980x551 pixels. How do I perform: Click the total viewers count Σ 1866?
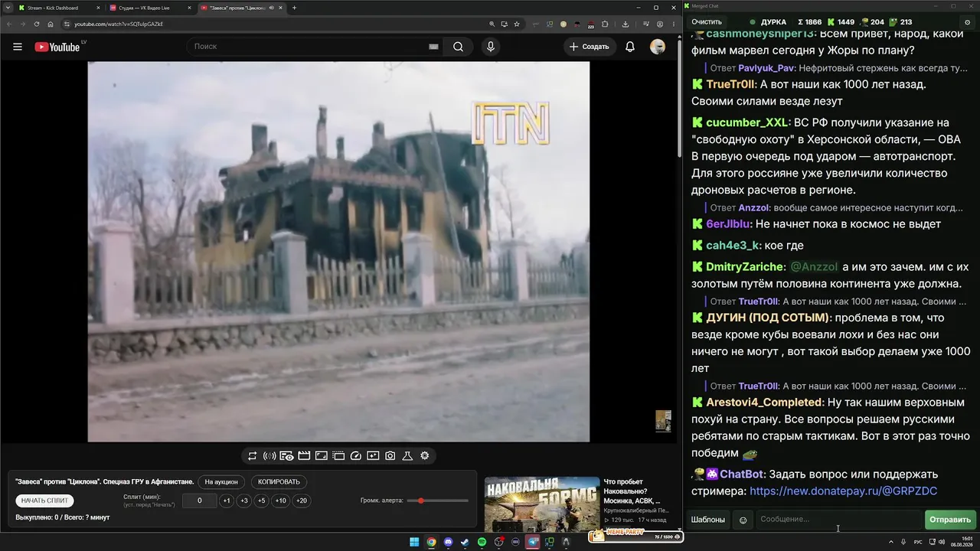[x=809, y=22]
